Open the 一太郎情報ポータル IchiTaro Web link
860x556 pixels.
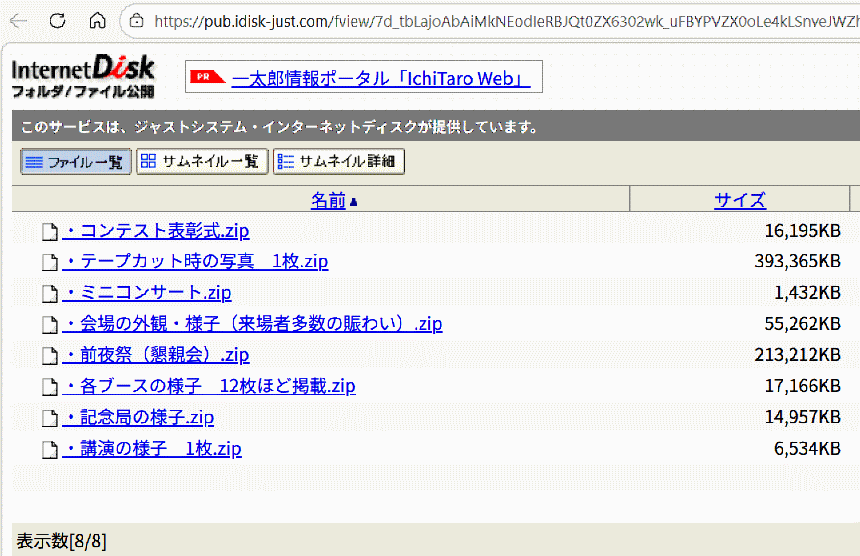point(380,78)
